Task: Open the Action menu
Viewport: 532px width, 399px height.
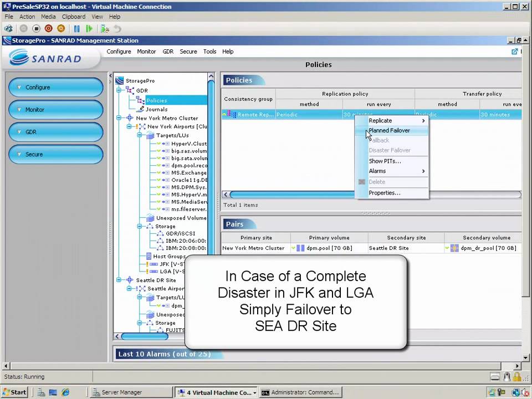Action: (27, 17)
